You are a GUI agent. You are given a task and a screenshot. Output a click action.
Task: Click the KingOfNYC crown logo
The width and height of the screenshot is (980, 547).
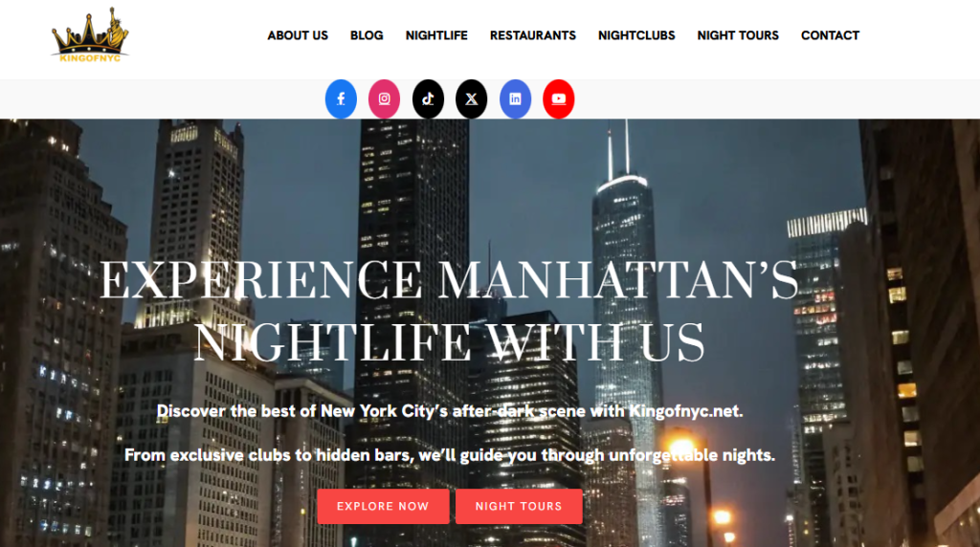pos(90,35)
